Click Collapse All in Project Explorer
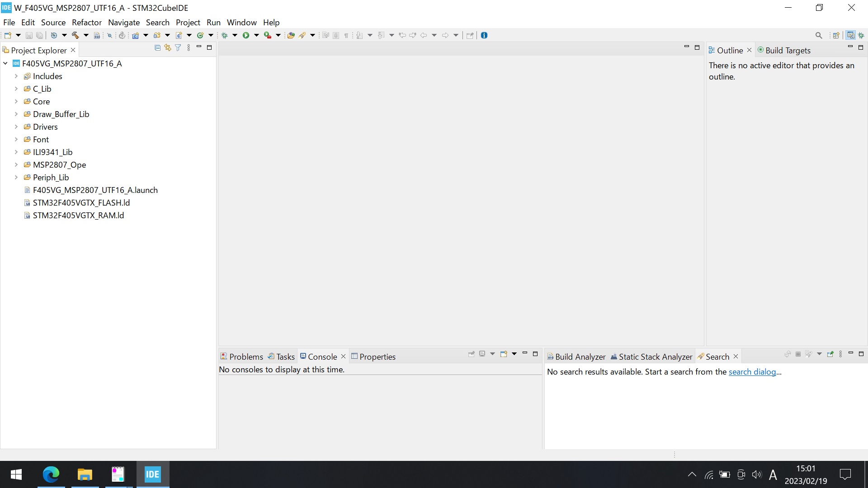Viewport: 868px width, 488px height. [157, 47]
